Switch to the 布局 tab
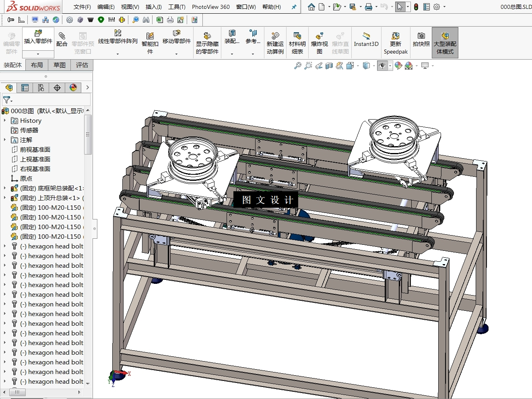 pos(37,65)
